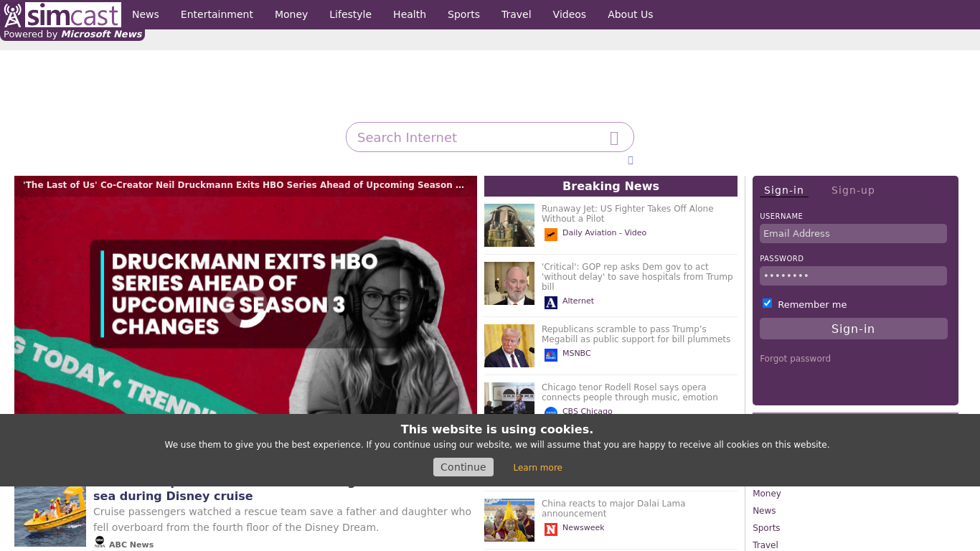Switch to the Sign-in tab
The image size is (980, 551).
tap(783, 190)
